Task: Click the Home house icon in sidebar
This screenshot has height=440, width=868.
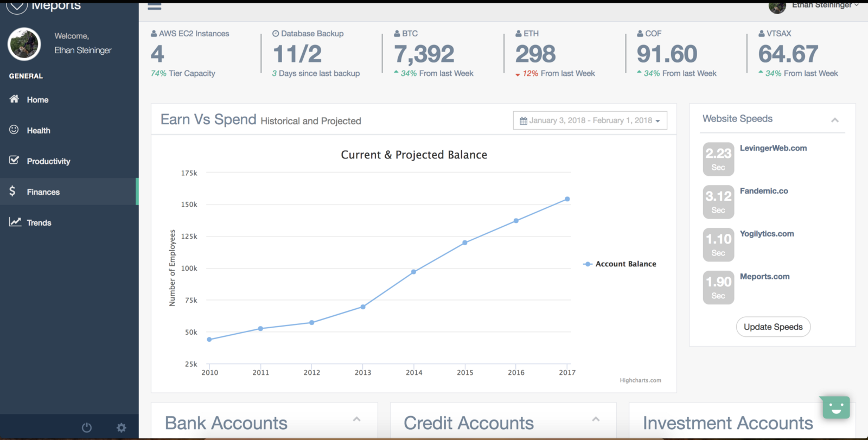Action: [14, 99]
